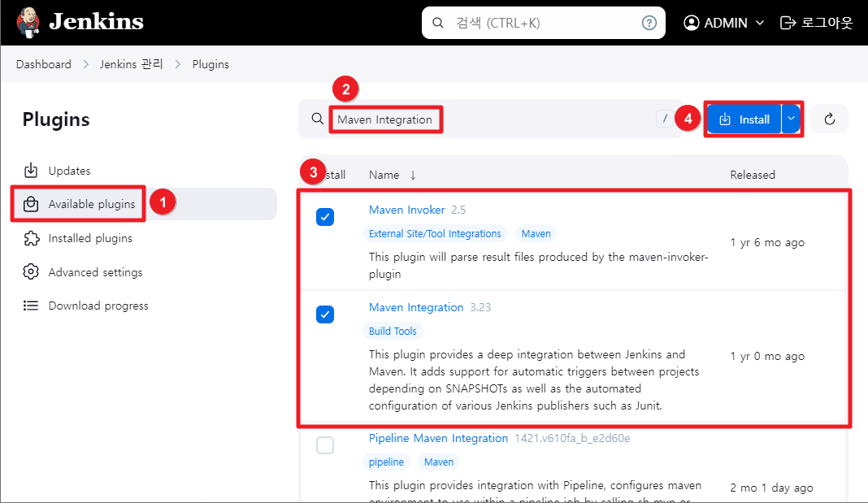The width and height of the screenshot is (868, 503).
Task: Focus the global search field
Action: 544,23
